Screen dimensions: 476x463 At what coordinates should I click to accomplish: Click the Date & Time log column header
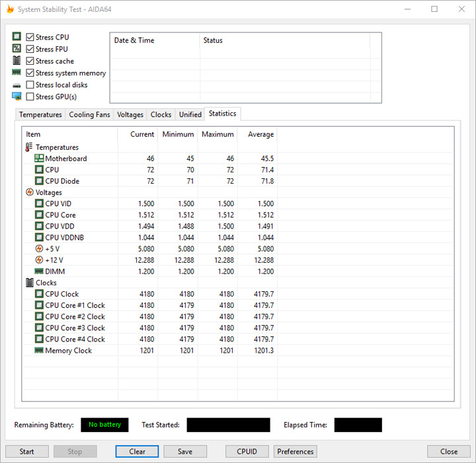coord(155,40)
